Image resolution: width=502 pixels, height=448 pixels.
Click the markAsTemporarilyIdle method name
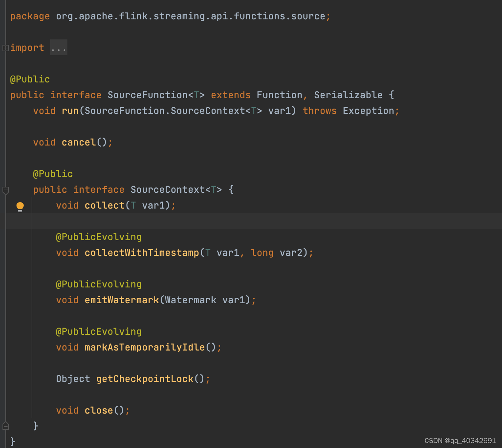pos(145,347)
